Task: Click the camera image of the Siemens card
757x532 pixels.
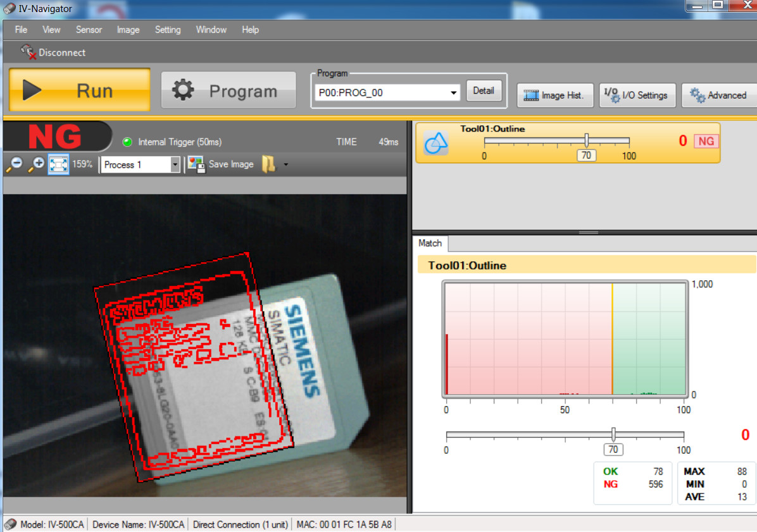Action: point(204,345)
